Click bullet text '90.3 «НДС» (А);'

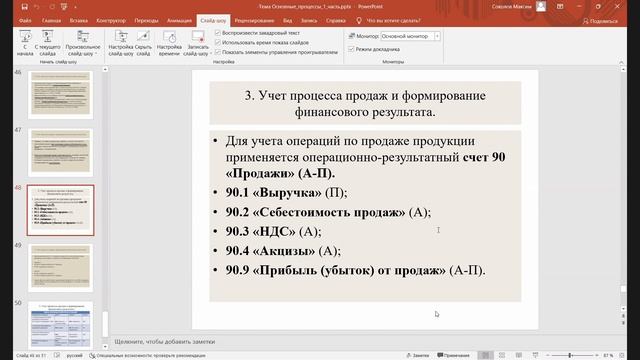(x=273, y=231)
